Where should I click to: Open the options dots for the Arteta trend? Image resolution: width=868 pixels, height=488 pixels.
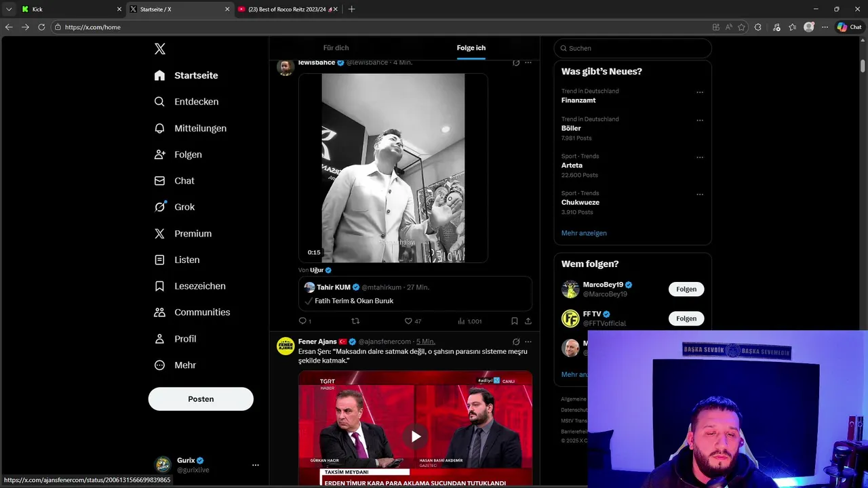coord(700,157)
